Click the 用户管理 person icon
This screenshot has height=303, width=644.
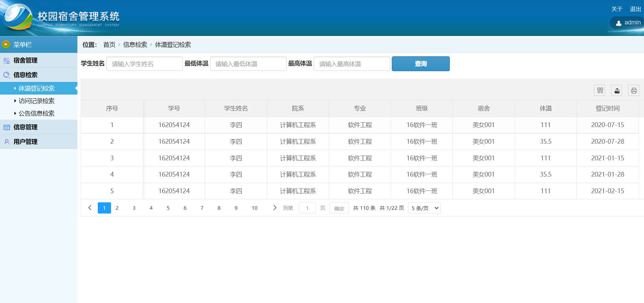6,142
